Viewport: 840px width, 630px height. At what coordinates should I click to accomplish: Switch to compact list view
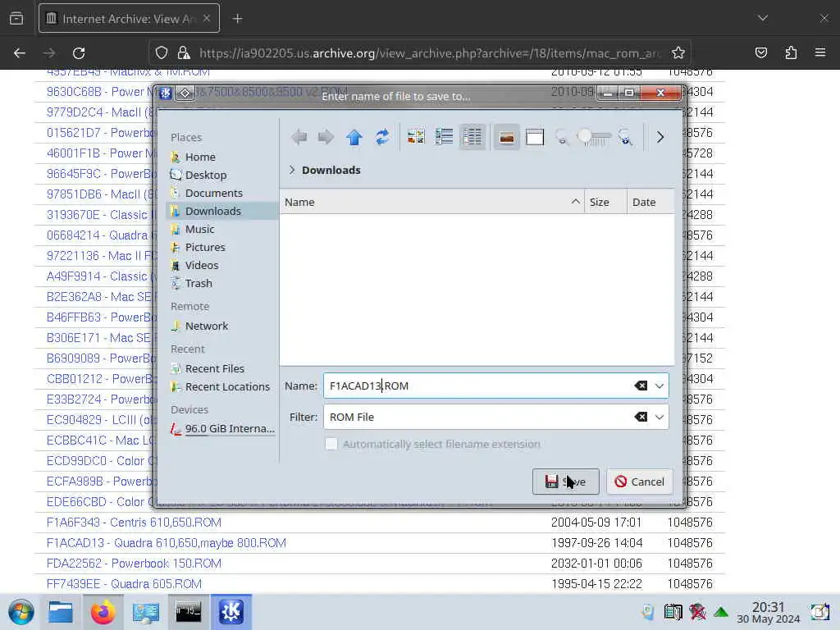click(444, 138)
